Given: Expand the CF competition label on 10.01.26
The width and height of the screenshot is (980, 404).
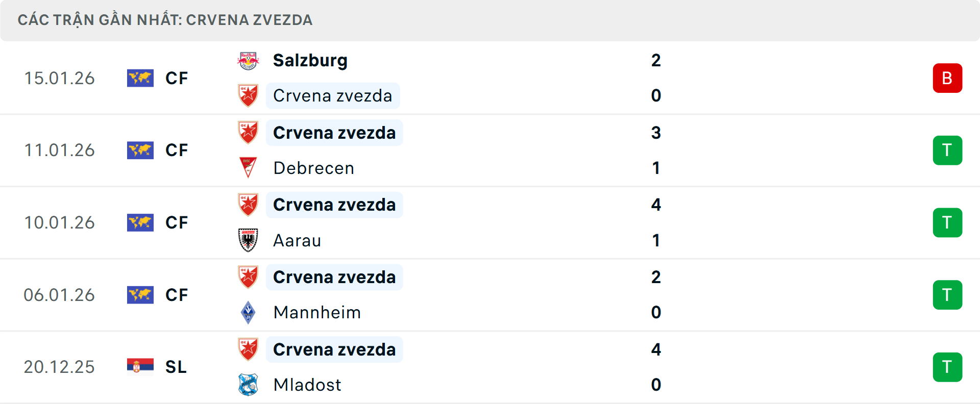Looking at the screenshot, I should 176,222.
